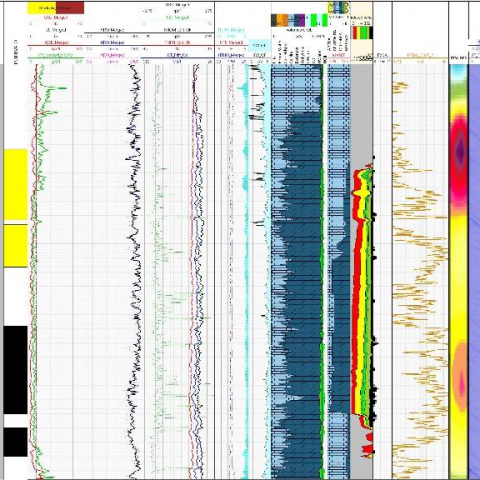Click the magenta hotspot in spectral image track

460,151
